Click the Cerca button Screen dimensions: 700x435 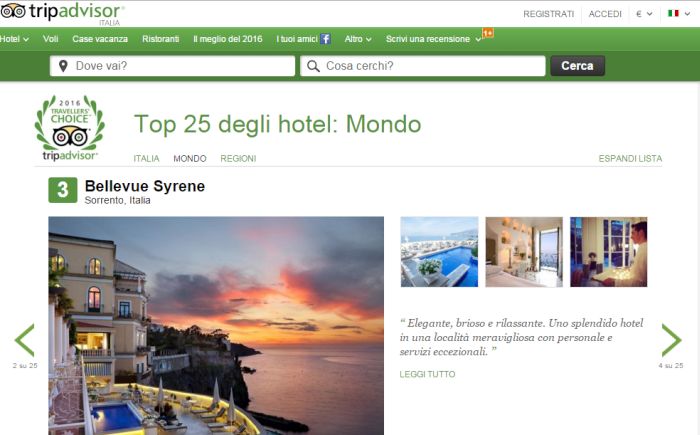[x=577, y=66]
